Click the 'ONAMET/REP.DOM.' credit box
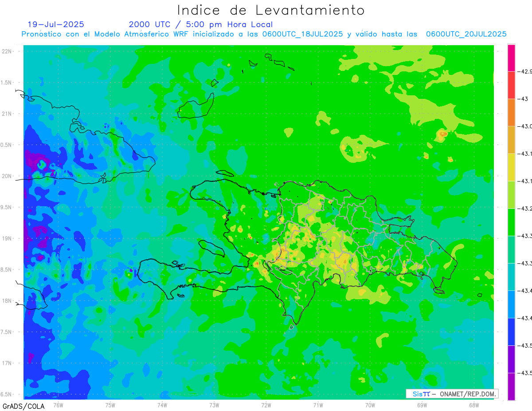Screen dimensions: 532x411 (452, 394)
